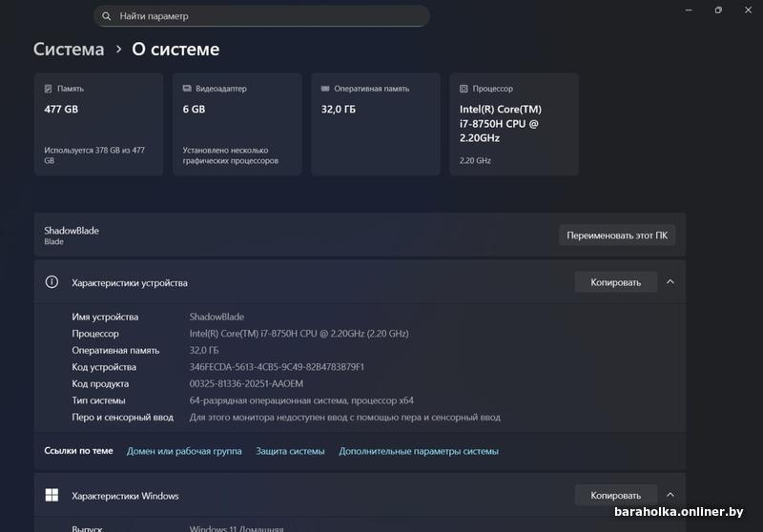Click 'Код продукта' label

[100, 383]
